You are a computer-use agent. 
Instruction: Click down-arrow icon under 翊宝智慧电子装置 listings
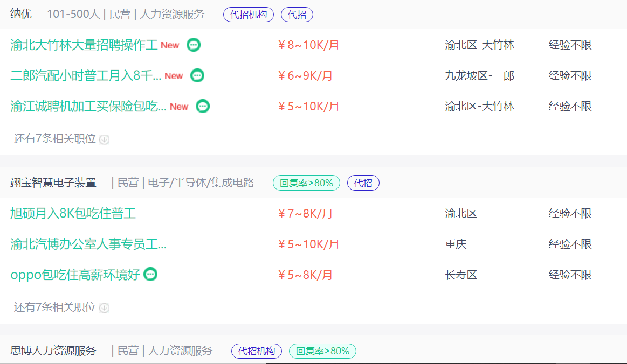point(105,307)
